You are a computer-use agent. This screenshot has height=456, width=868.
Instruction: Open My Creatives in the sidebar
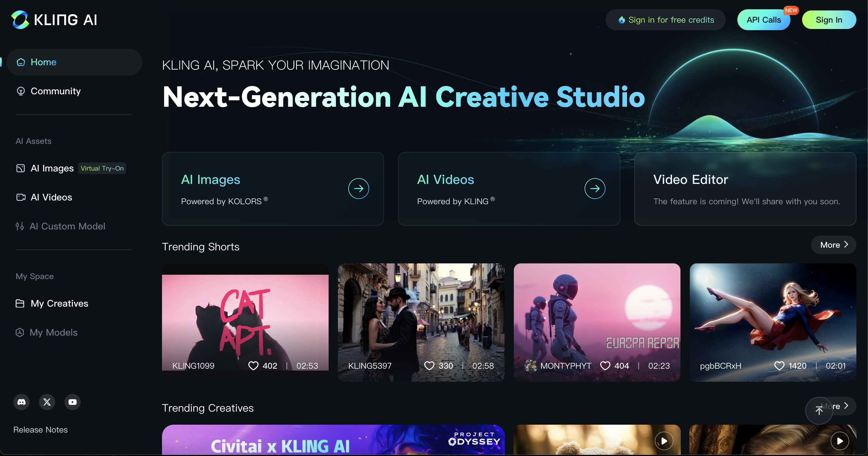pyautogui.click(x=59, y=303)
